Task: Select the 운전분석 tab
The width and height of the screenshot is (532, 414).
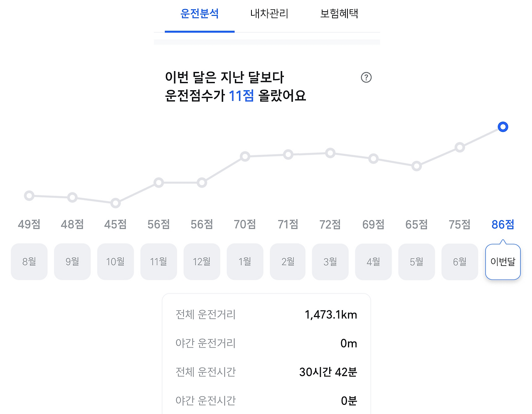Action: pos(200,14)
